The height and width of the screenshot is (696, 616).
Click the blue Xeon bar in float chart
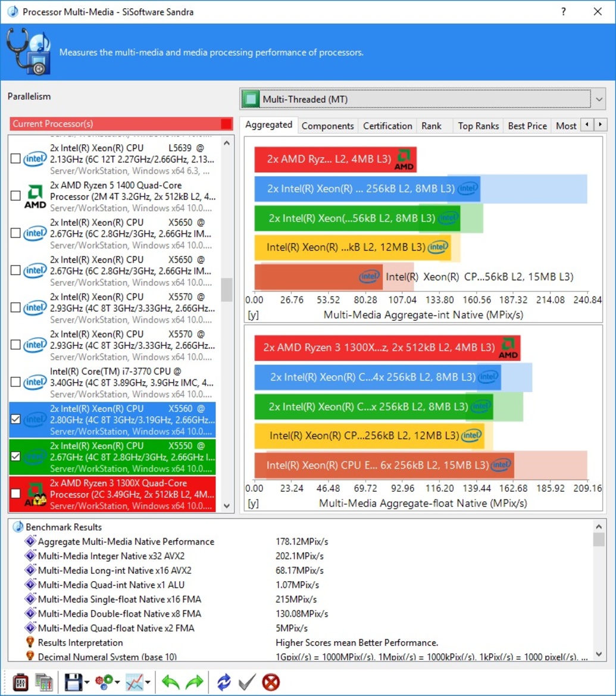point(377,377)
